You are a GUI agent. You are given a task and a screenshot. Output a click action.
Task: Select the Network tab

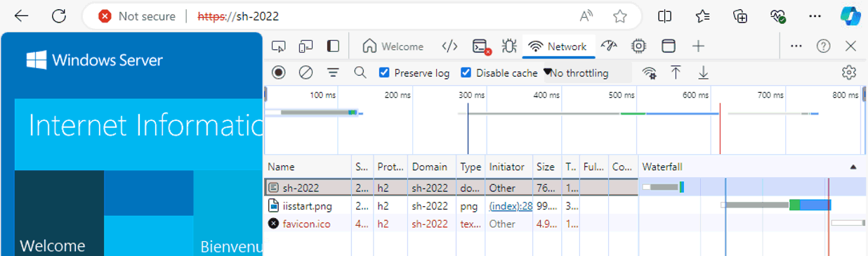click(x=558, y=46)
